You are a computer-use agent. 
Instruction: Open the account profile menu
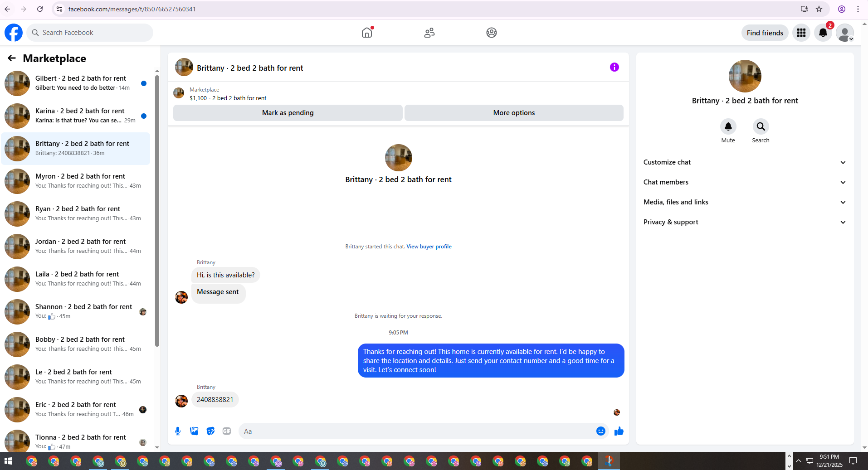[845, 33]
